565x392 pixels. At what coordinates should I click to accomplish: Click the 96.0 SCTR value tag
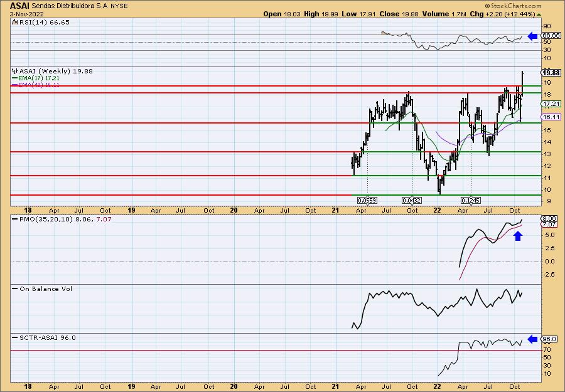(x=549, y=339)
